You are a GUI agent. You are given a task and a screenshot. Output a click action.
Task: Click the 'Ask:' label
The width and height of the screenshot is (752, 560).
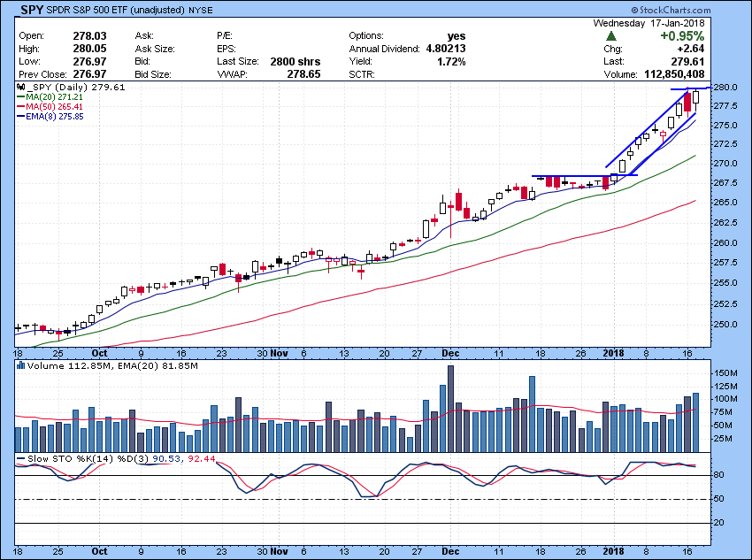(144, 36)
